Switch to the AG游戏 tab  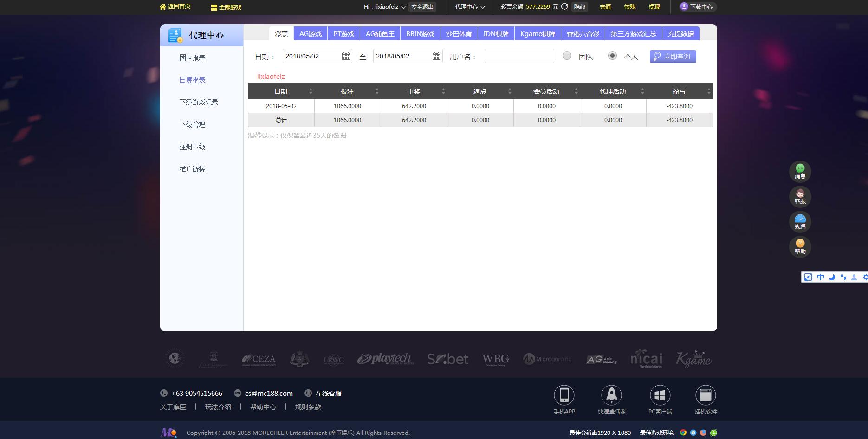tap(311, 33)
